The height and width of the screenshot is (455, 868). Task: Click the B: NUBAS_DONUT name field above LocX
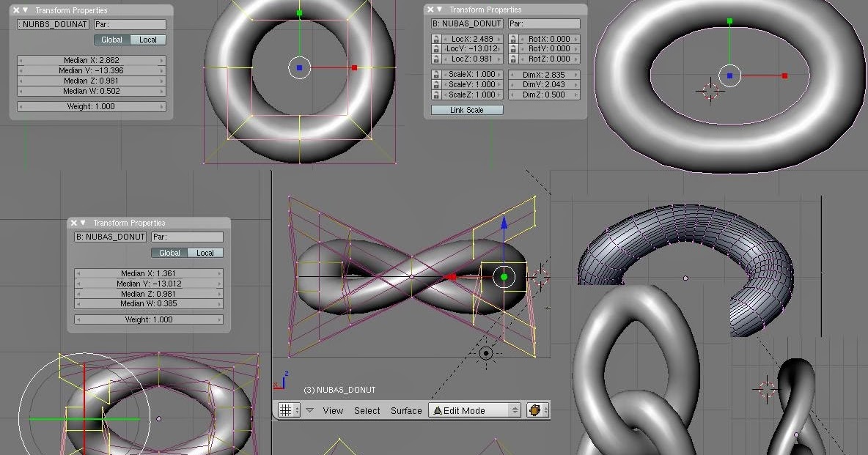point(467,23)
